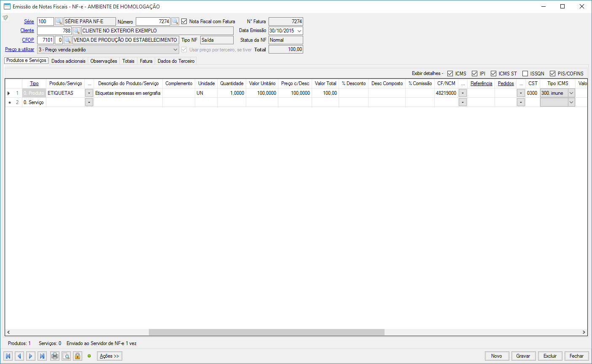Open Tipo ICMS dropdown showing 300. imune
Image resolution: width=592 pixels, height=364 pixels.
pos(571,93)
